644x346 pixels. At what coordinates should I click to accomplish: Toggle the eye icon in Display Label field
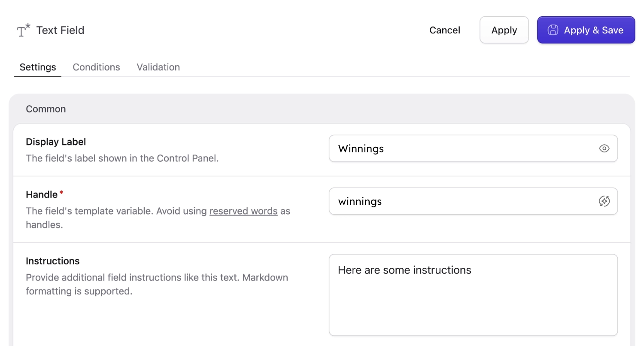point(604,149)
